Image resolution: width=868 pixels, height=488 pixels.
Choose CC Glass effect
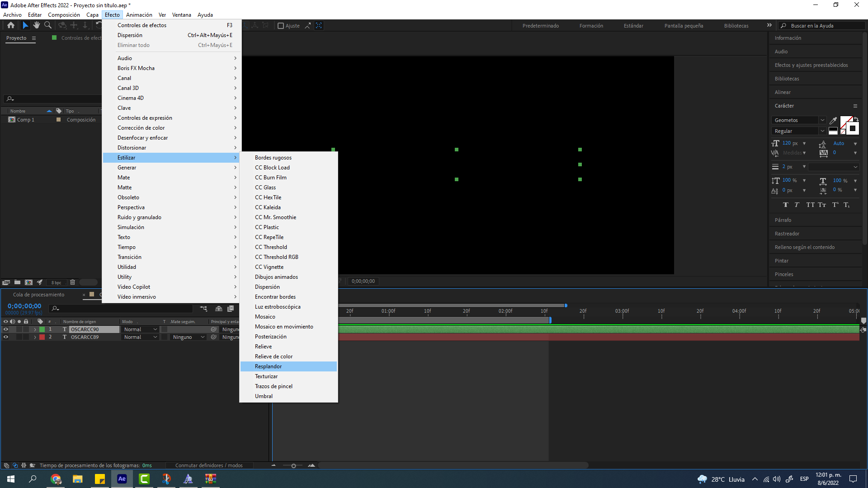click(x=288, y=188)
